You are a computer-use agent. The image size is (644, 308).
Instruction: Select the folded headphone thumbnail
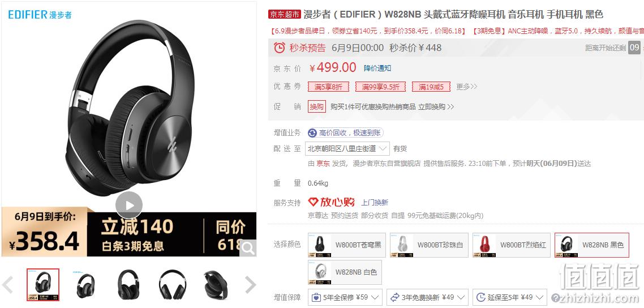[215, 285]
